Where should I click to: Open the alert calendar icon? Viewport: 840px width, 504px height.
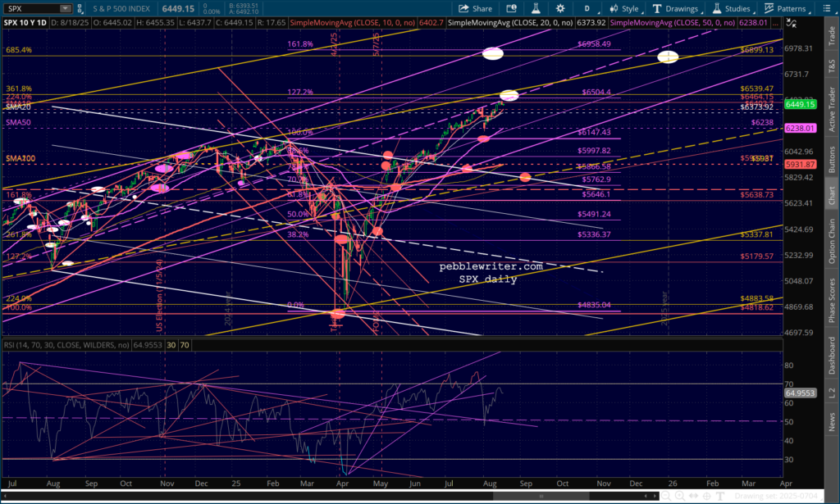tap(511, 8)
